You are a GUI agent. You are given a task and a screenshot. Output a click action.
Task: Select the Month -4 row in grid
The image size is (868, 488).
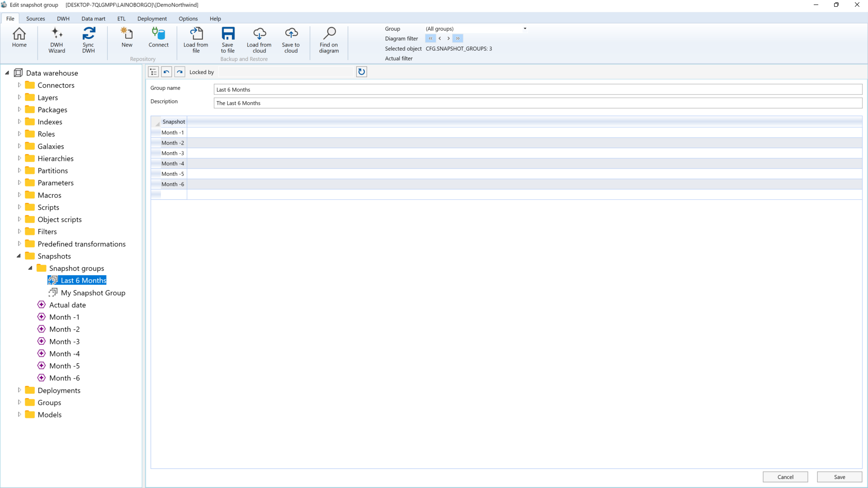506,164
